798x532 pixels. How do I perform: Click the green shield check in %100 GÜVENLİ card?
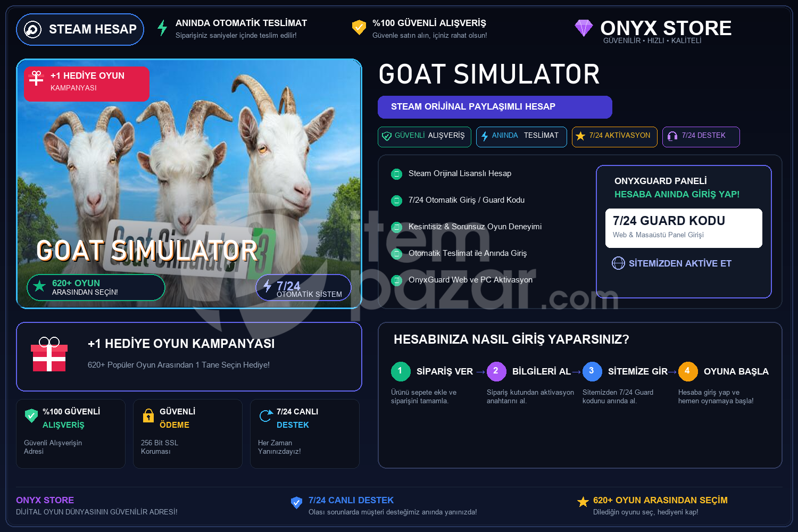[x=31, y=415]
